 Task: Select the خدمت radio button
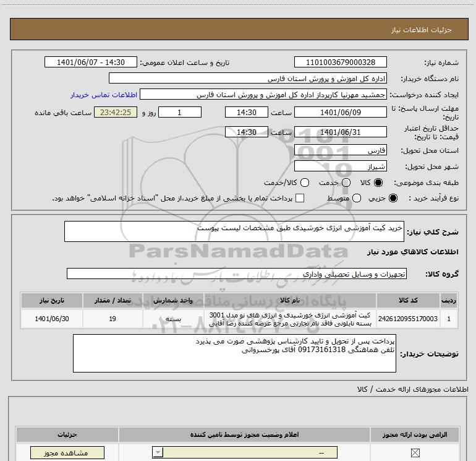coord(346,183)
